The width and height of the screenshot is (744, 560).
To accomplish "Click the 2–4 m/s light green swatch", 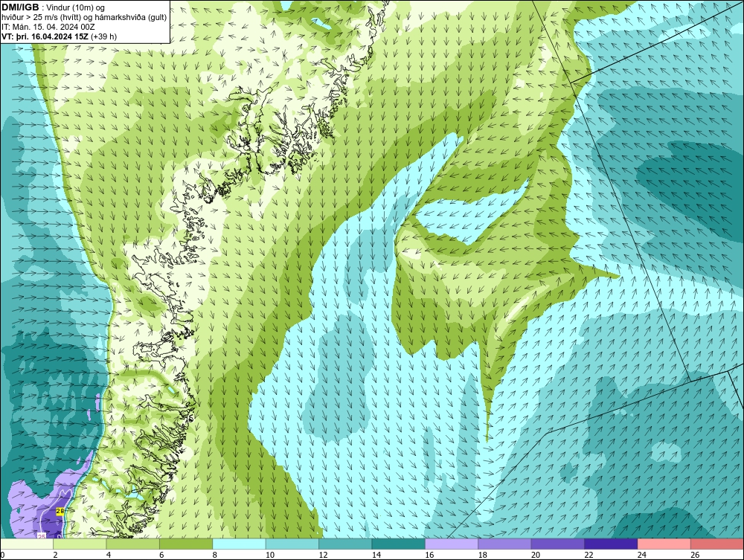I will pos(80,544).
